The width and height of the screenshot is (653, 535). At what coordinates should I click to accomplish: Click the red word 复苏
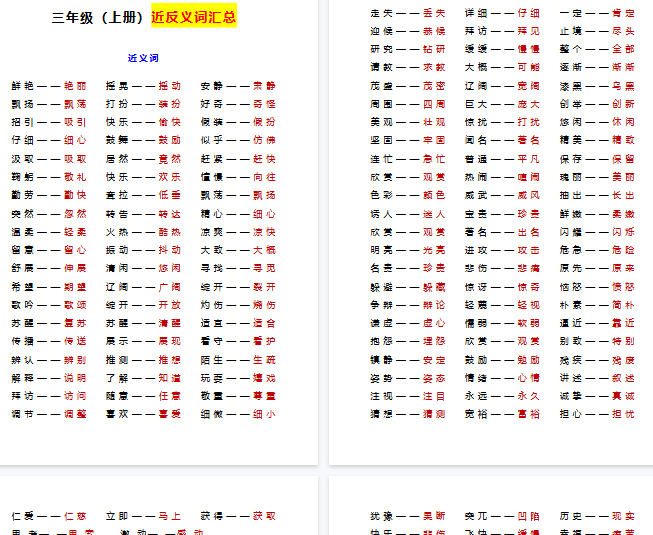pos(75,323)
